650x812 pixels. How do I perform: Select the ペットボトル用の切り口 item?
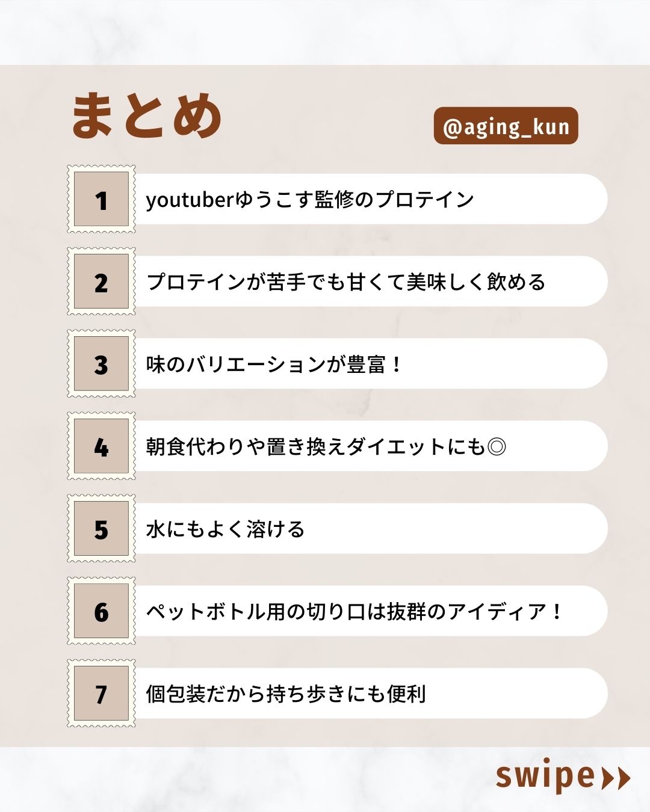click(355, 612)
